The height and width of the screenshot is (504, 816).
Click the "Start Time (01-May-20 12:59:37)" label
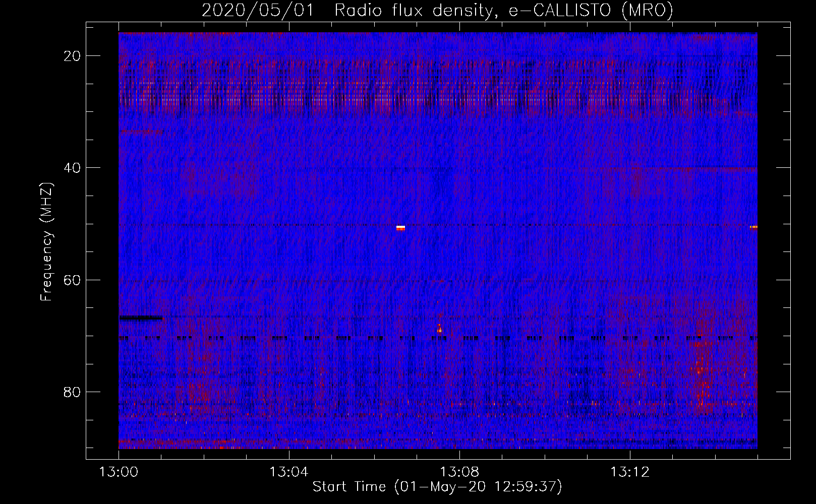pos(437,486)
